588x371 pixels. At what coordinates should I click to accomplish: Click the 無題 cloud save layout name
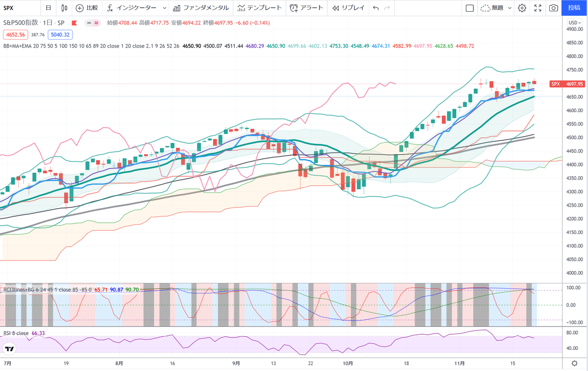pyautogui.click(x=492, y=8)
